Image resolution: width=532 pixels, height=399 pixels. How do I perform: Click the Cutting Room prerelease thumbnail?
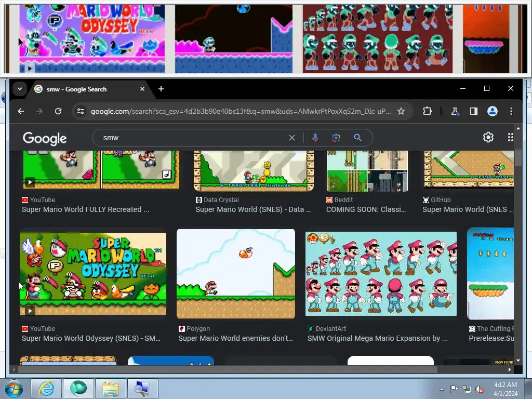pyautogui.click(x=490, y=273)
